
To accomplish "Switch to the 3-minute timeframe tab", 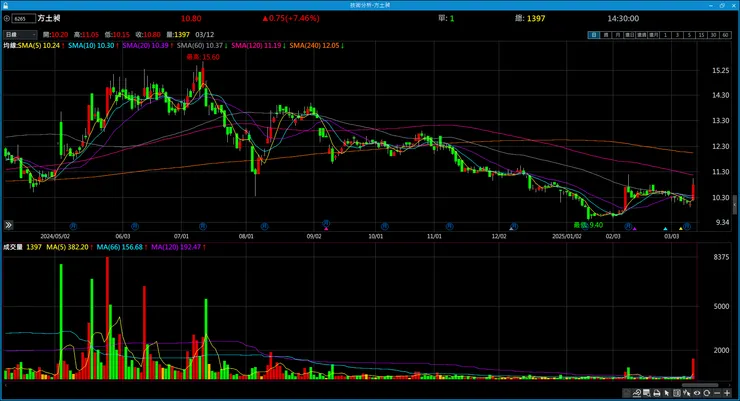I will point(677,35).
